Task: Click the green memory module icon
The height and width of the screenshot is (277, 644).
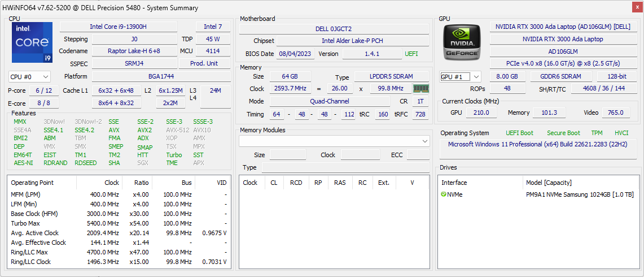Action: point(420,89)
